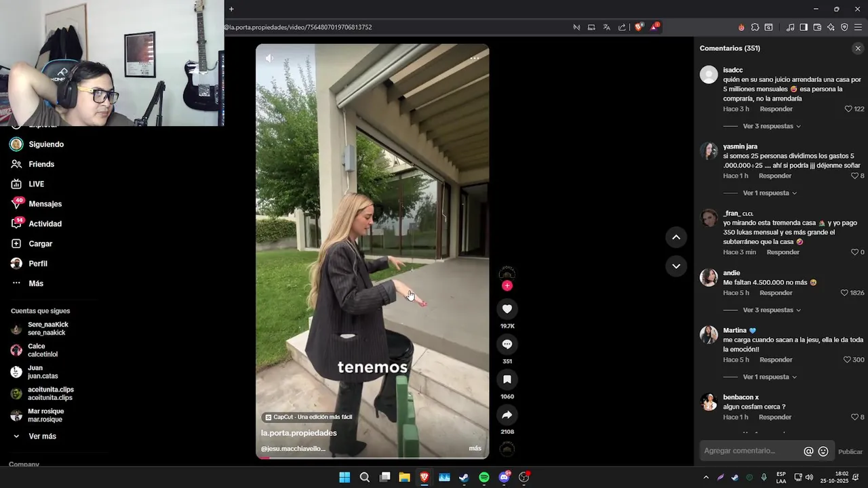Open the sound disc at video bottom
This screenshot has width=868, height=488.
pos(507,449)
